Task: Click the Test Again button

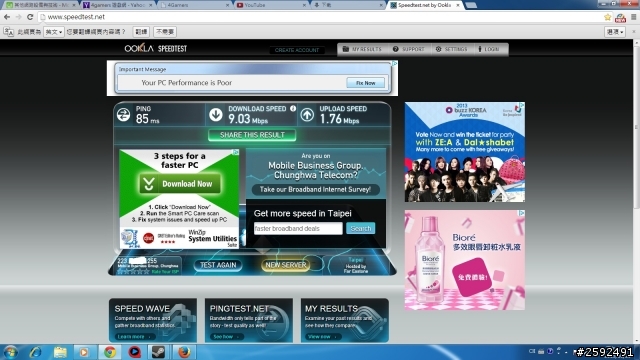Action: 218,265
